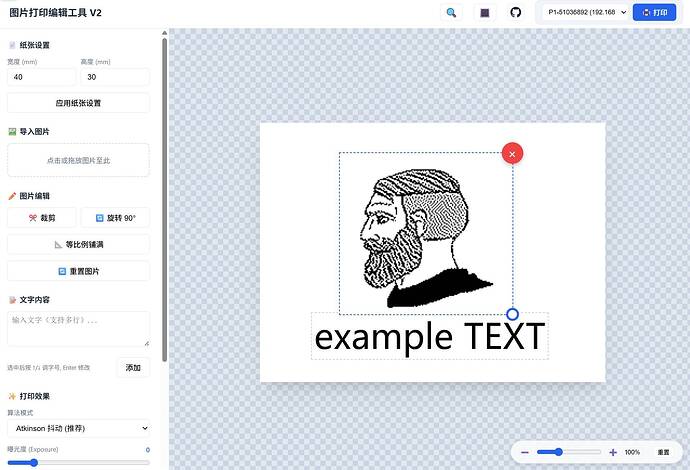Open the printer device dropdown P1-51036892

tap(585, 13)
